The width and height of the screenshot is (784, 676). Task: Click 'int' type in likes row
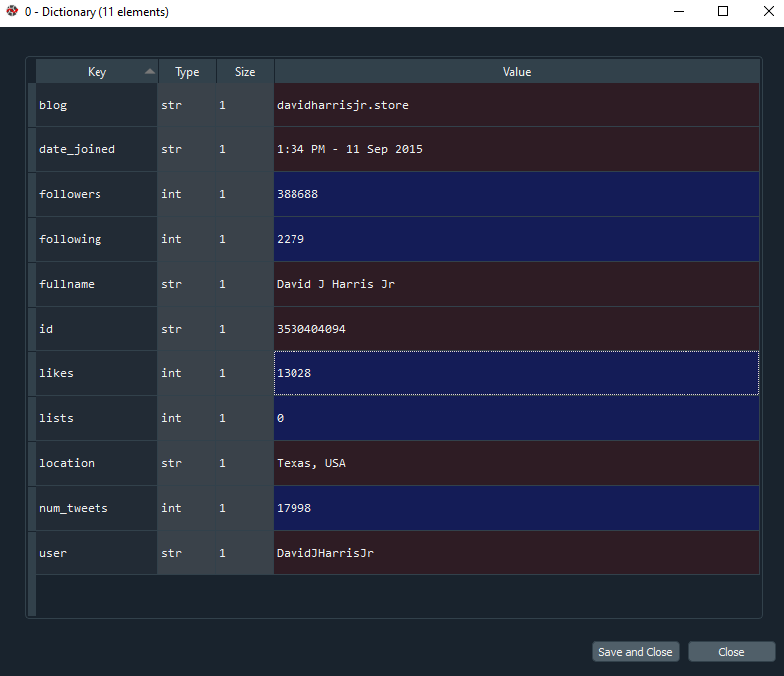coord(186,373)
